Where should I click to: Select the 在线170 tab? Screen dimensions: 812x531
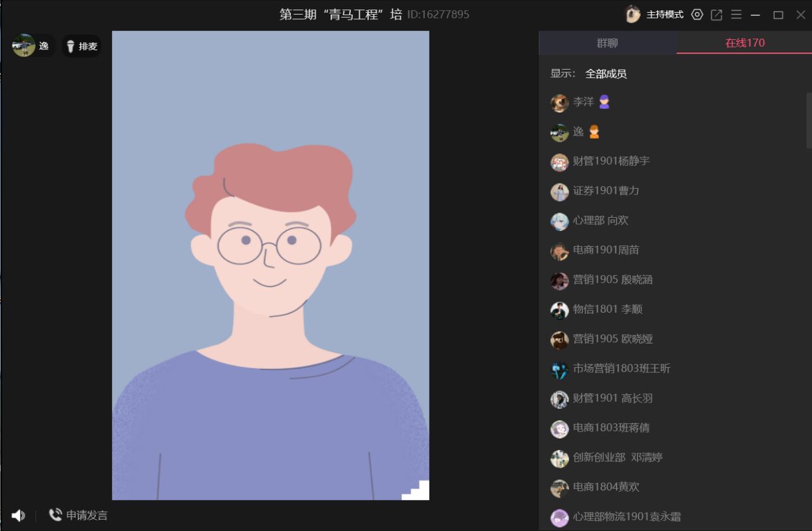pos(744,43)
